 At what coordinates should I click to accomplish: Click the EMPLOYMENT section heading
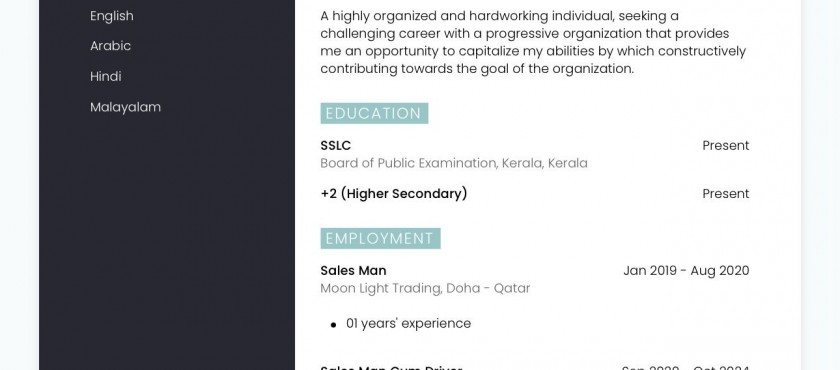point(380,239)
